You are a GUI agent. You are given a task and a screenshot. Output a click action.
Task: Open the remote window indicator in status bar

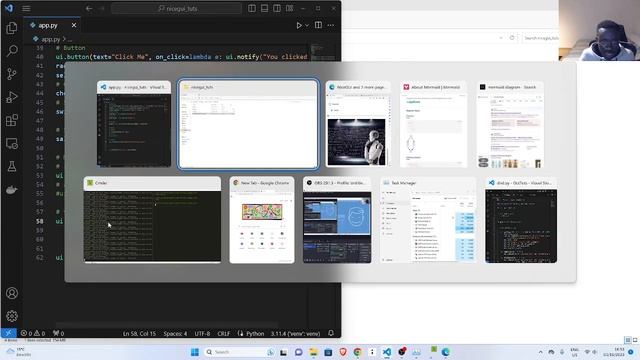coord(9,333)
